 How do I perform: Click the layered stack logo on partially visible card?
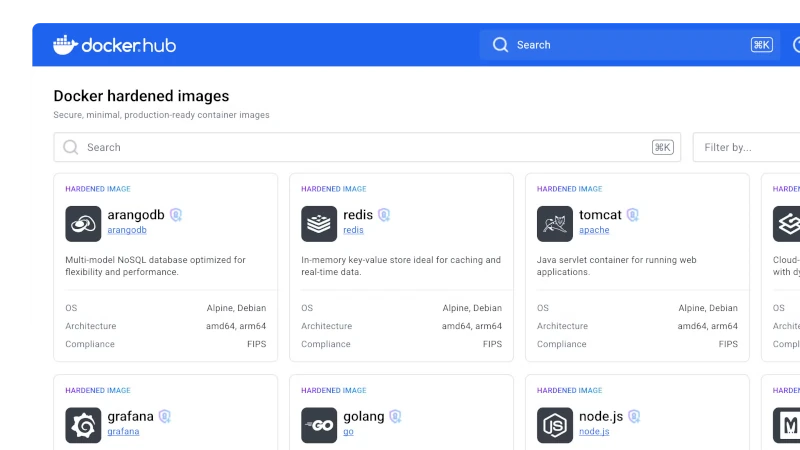click(x=786, y=223)
